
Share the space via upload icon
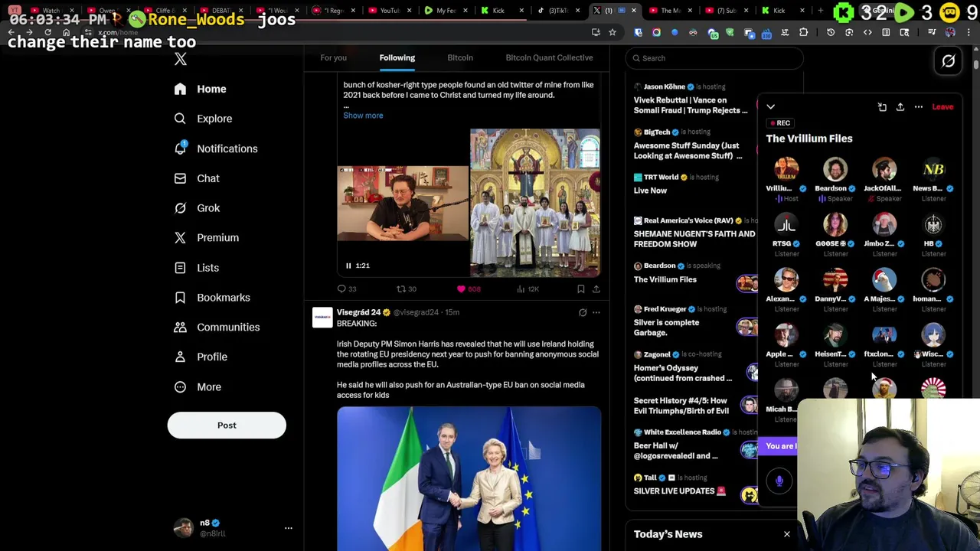point(900,107)
